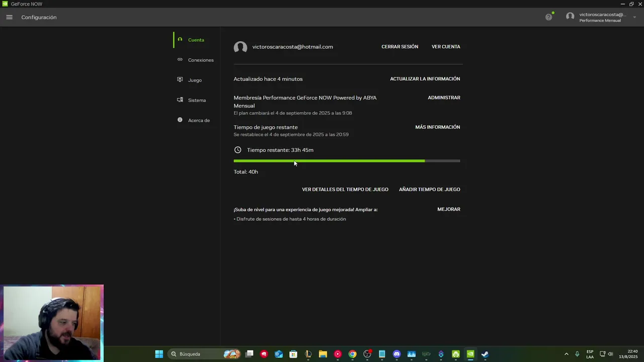Open File Explorer from the taskbar

click(x=323, y=354)
